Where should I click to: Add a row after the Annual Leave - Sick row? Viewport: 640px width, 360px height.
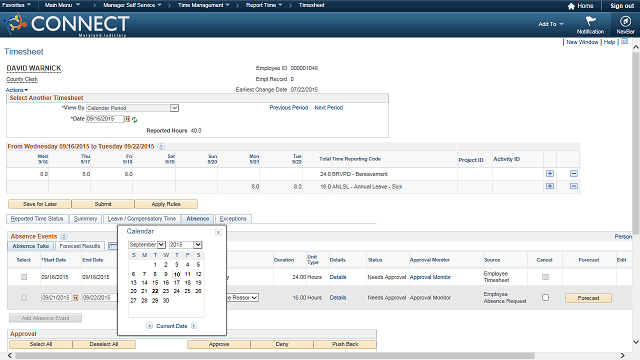pyautogui.click(x=550, y=186)
